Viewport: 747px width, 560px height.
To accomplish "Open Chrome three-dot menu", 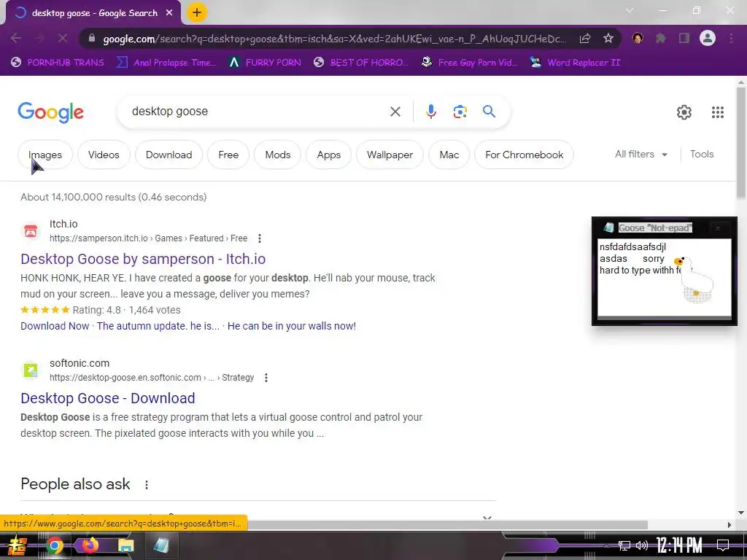I will click(731, 38).
